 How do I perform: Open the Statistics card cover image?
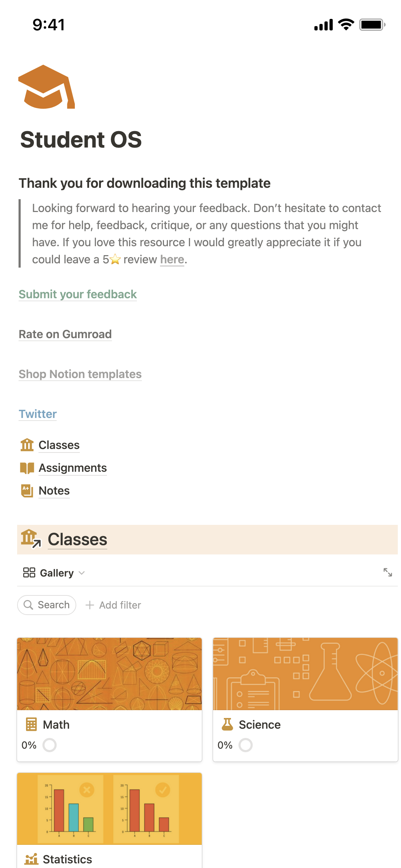click(109, 808)
